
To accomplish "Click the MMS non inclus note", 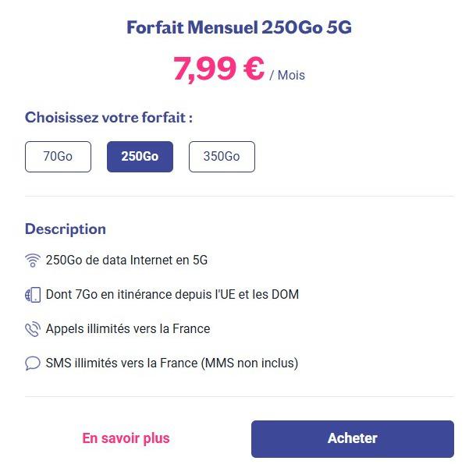I will [250, 363].
